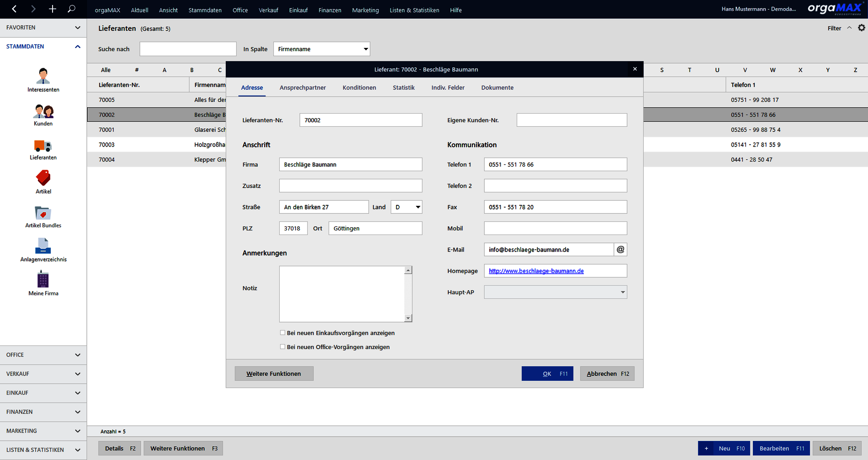The image size is (868, 460).
Task: Open the In Spalte Firmenname dropdown
Action: pyautogui.click(x=322, y=49)
